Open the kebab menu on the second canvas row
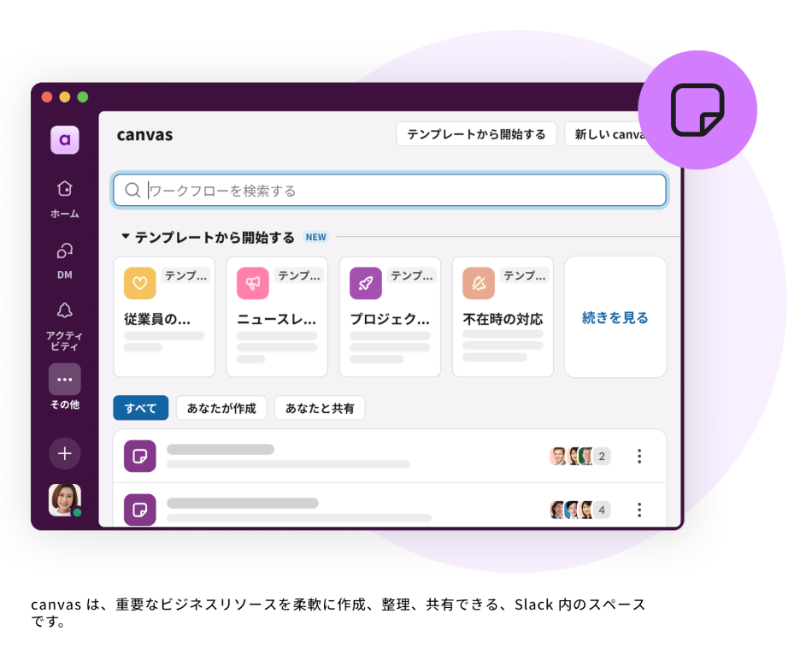 tap(639, 510)
